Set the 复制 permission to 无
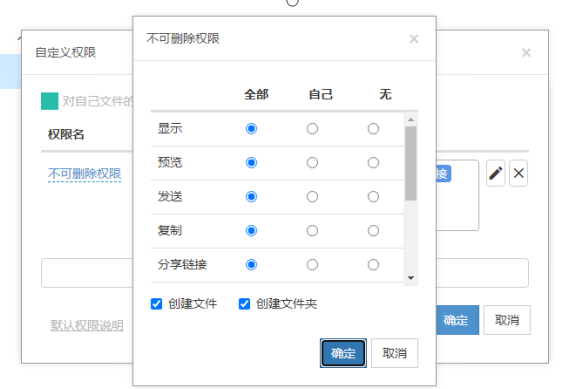The width and height of the screenshot is (584, 389). click(x=373, y=231)
